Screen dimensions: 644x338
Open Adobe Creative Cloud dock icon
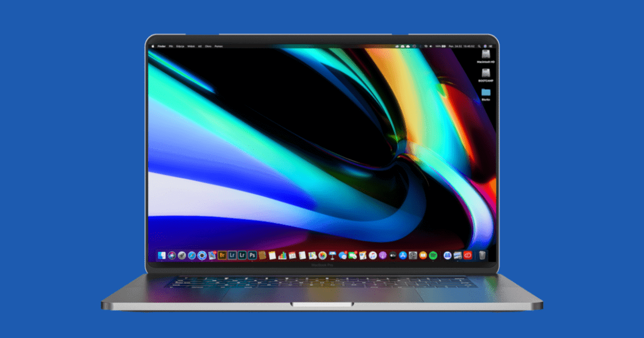click(467, 255)
